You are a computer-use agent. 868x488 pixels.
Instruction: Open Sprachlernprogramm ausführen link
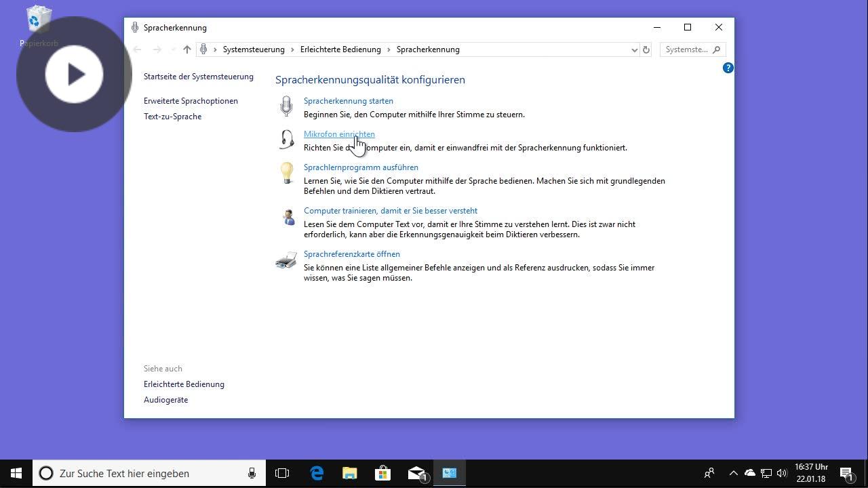[x=361, y=167]
